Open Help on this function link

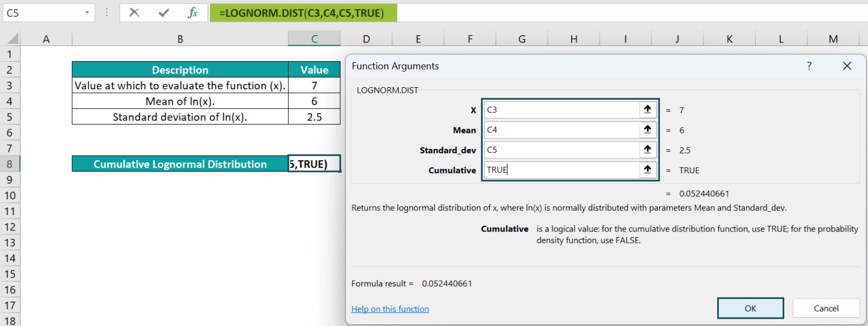click(x=390, y=308)
